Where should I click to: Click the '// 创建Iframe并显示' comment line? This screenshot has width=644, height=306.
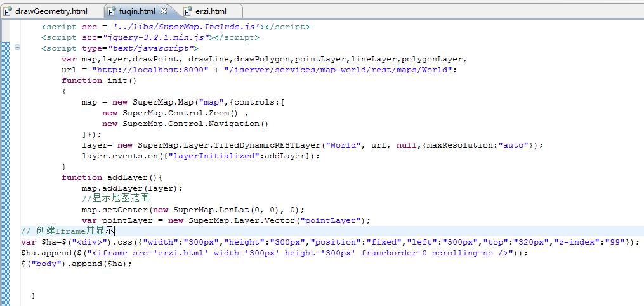(68, 231)
